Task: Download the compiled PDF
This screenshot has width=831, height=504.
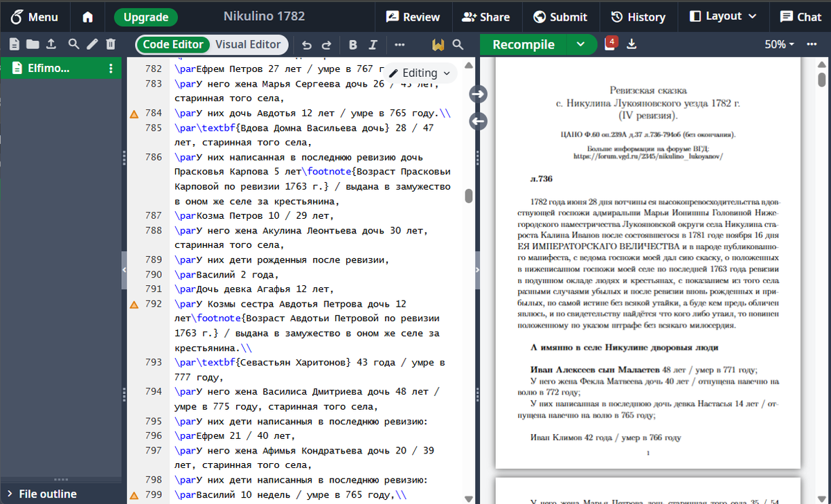Action: click(x=632, y=44)
